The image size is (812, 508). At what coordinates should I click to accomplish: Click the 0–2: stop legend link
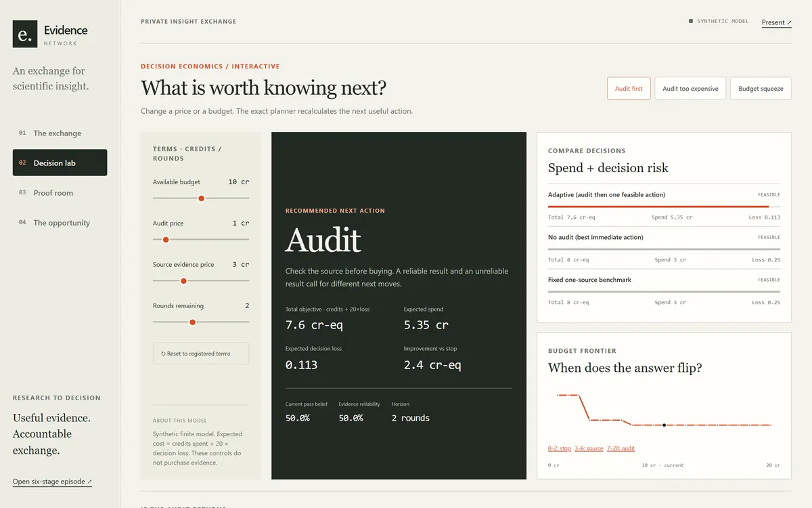coord(560,448)
